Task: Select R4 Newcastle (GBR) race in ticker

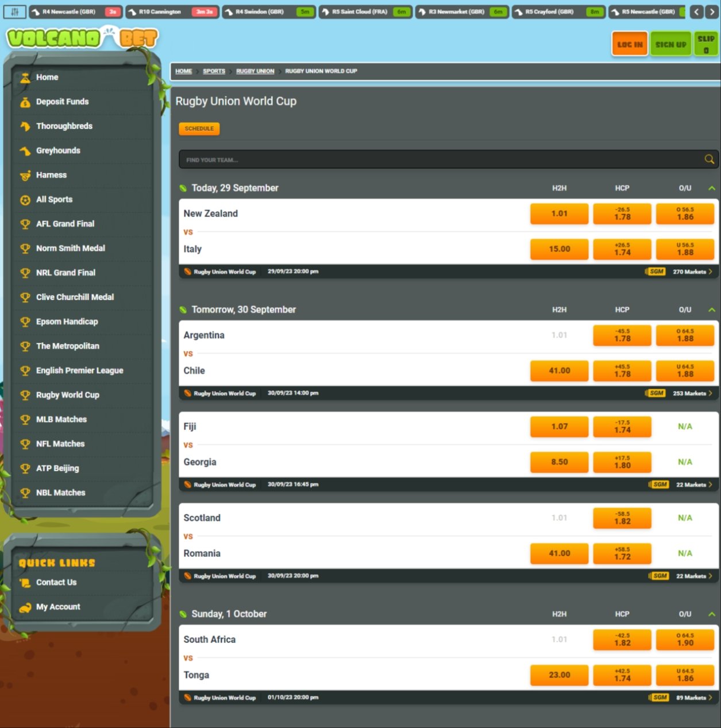Action: click(76, 11)
